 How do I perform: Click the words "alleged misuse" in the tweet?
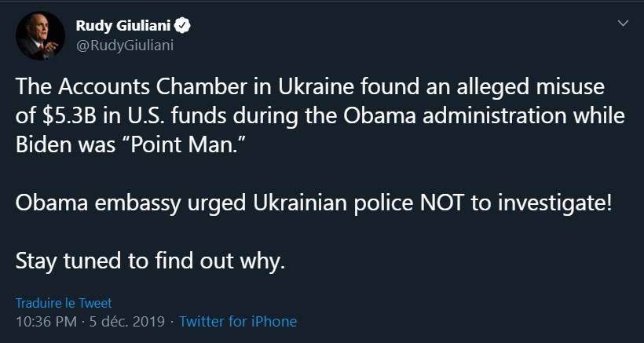pos(531,85)
